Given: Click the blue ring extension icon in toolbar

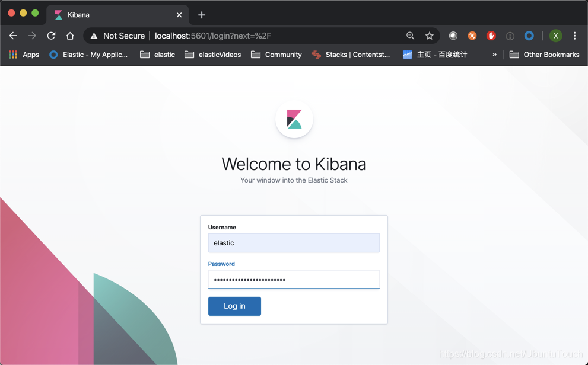Looking at the screenshot, I should [x=529, y=36].
